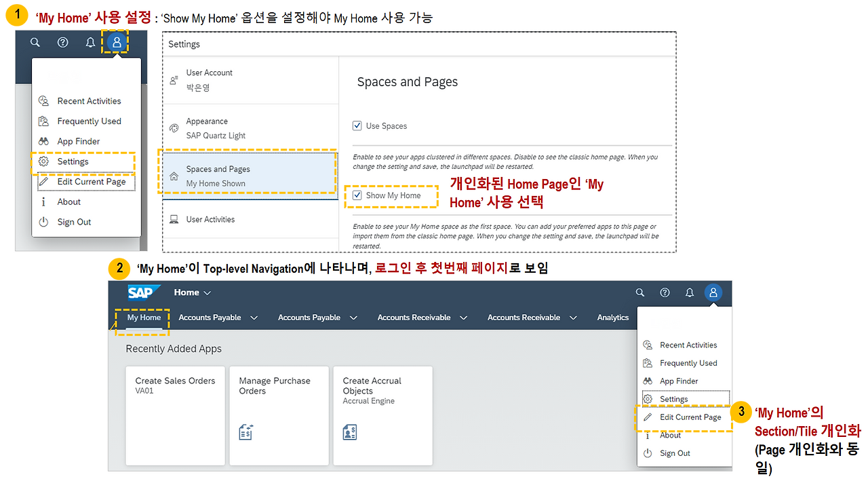Expand the Accounts Receivable dropdown
The height and width of the screenshot is (479, 868).
pyautogui.click(x=422, y=317)
